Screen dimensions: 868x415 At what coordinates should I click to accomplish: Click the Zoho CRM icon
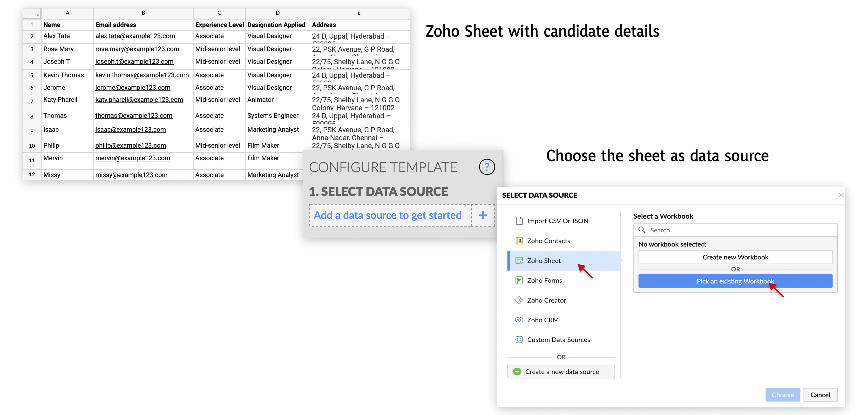tap(519, 320)
